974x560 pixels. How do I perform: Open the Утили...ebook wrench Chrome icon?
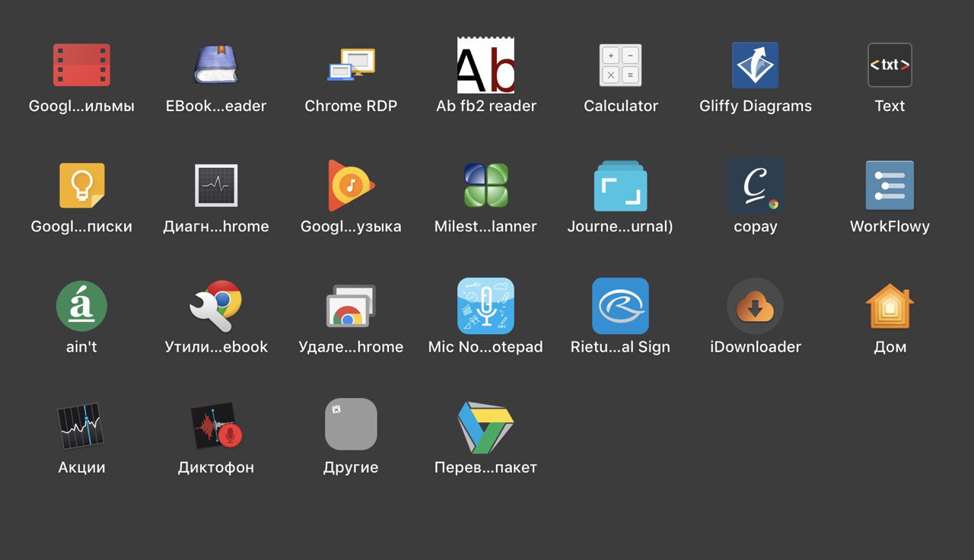[216, 306]
